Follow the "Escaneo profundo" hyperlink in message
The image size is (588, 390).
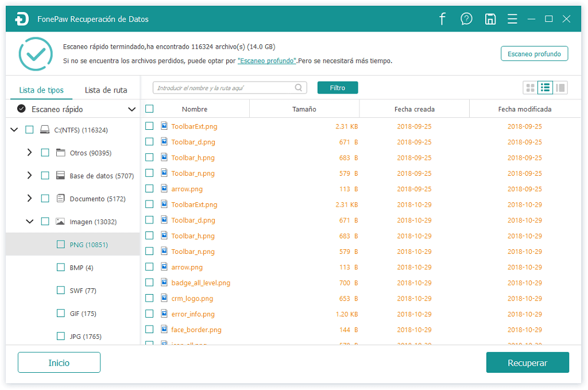click(x=267, y=61)
